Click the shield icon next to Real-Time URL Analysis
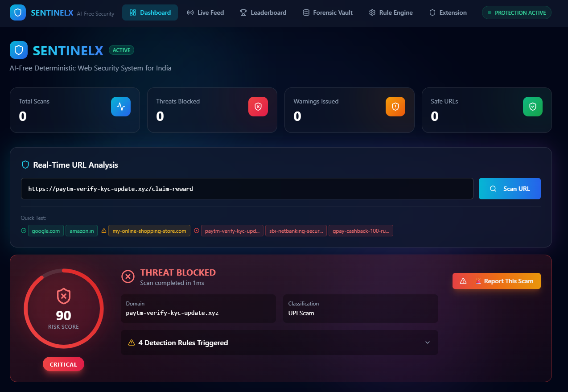Screen dimensions: 568x392 point(25,165)
